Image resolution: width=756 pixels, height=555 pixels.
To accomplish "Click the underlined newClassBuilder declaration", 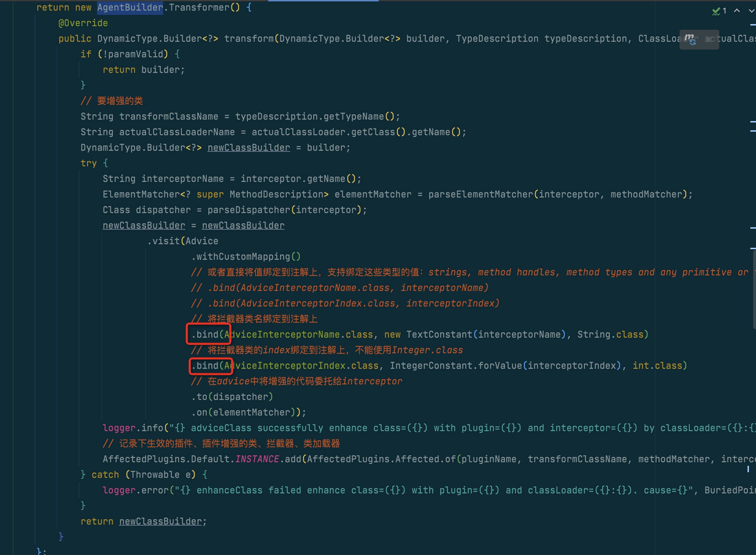I will point(249,147).
